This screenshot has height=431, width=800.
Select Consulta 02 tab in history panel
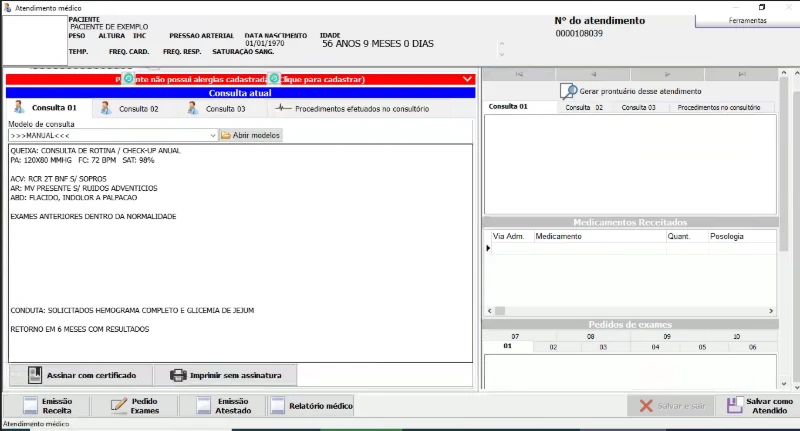pos(584,107)
